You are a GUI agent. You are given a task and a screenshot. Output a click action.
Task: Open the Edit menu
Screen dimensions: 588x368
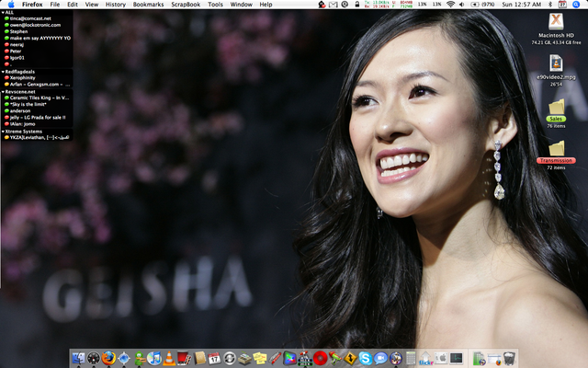[73, 5]
